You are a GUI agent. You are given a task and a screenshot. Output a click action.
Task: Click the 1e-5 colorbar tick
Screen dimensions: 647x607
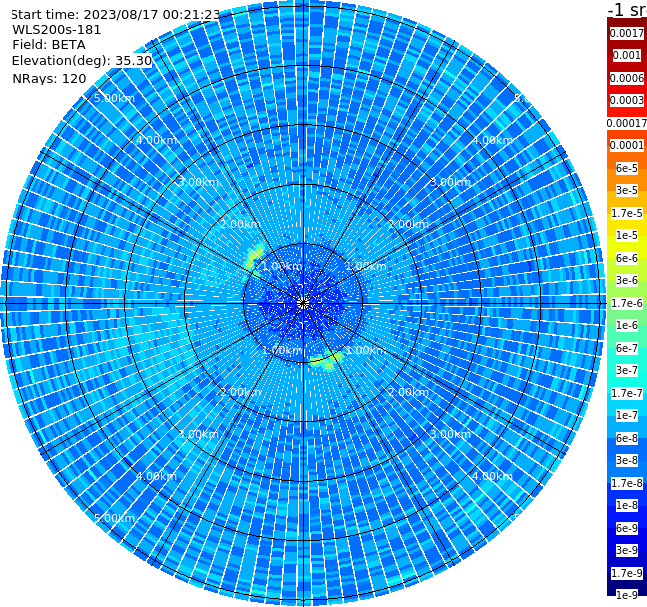(x=627, y=235)
